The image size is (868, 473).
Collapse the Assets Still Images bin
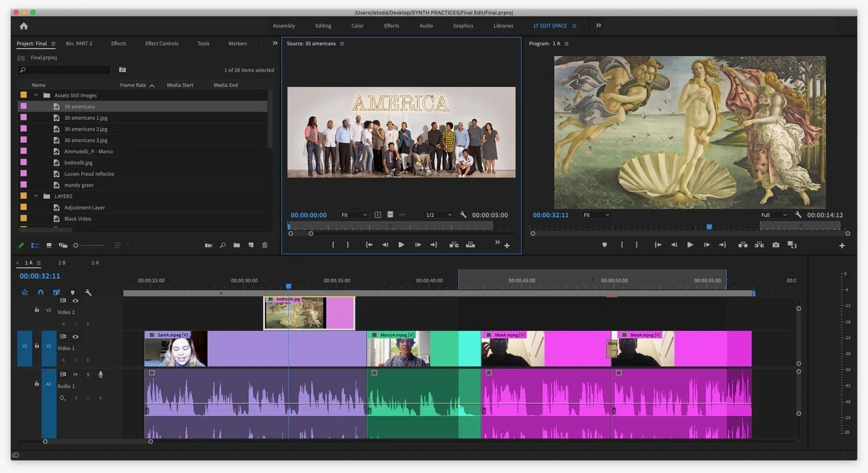[x=36, y=96]
